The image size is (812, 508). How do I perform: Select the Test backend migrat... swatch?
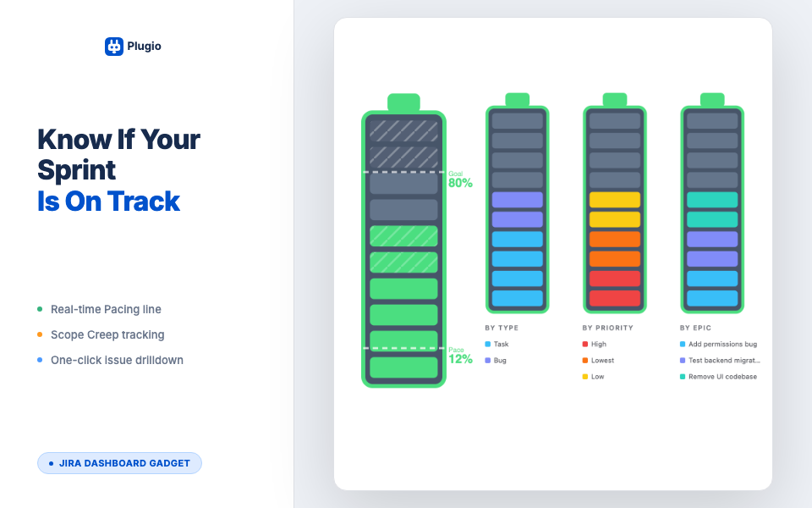pos(683,361)
